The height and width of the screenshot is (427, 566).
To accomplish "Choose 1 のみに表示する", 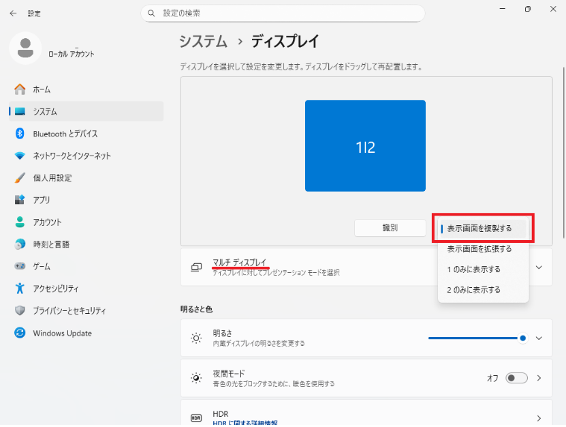I will coord(483,269).
